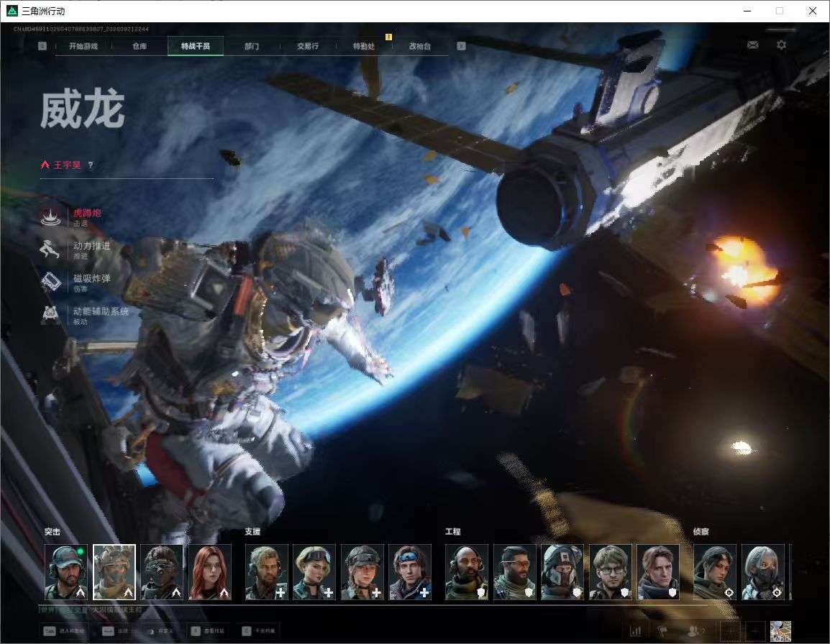The height and width of the screenshot is (644, 830).
Task: Open the bar-chart statistics icon
Action: 635,631
